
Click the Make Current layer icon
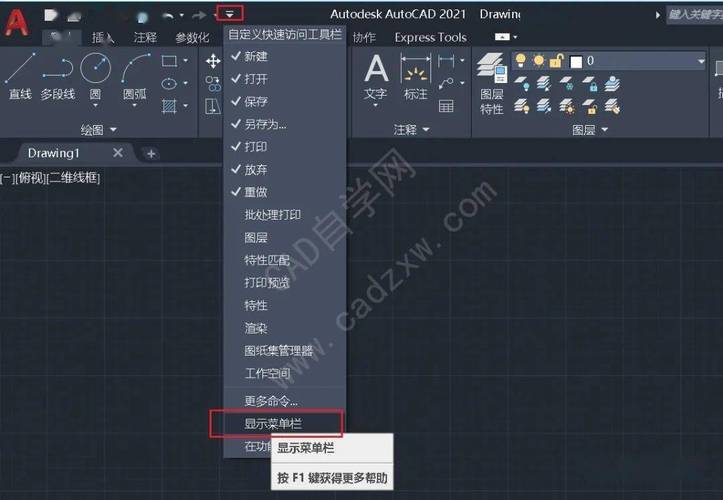[612, 84]
